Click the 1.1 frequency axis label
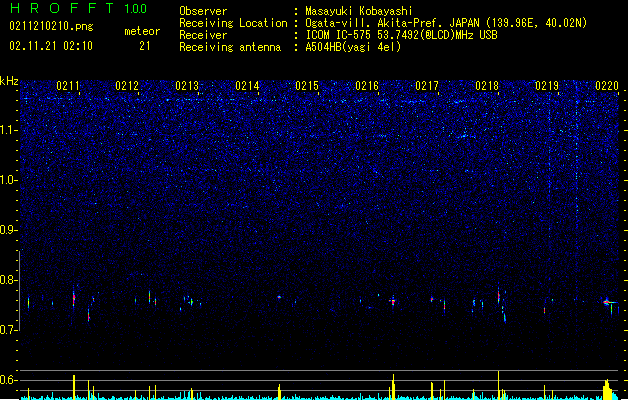Screen dimensions: 629x400 click(x=9, y=130)
